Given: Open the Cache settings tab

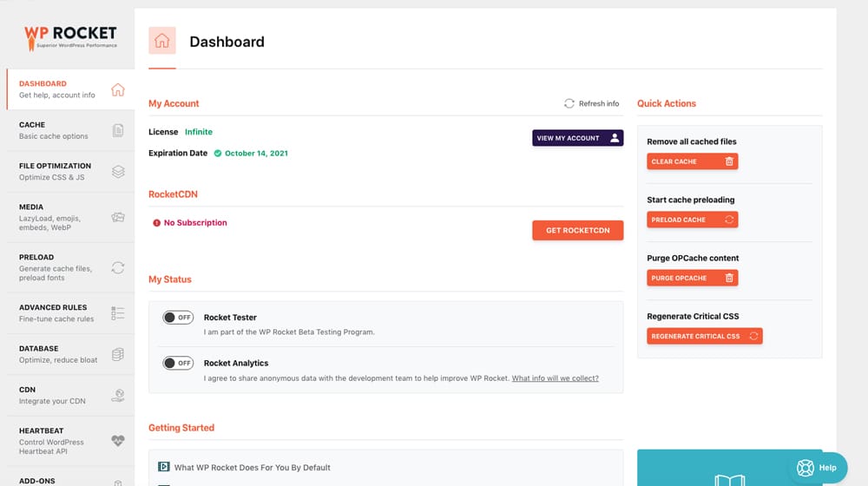Looking at the screenshot, I should point(70,131).
